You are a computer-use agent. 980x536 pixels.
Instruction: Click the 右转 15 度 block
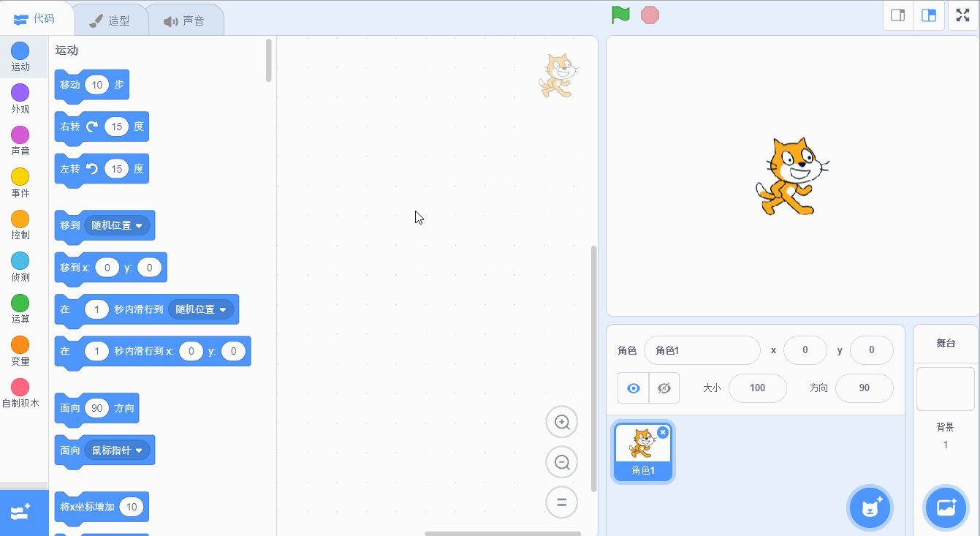[102, 127]
